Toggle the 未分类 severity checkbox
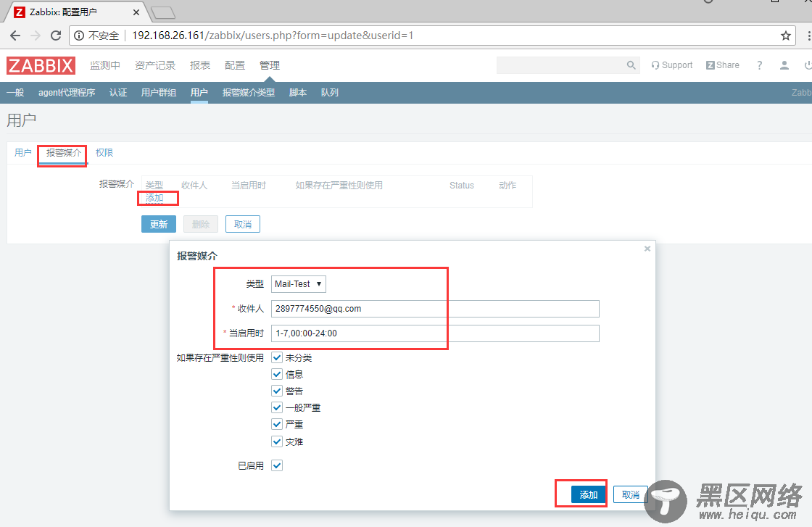 pos(277,357)
